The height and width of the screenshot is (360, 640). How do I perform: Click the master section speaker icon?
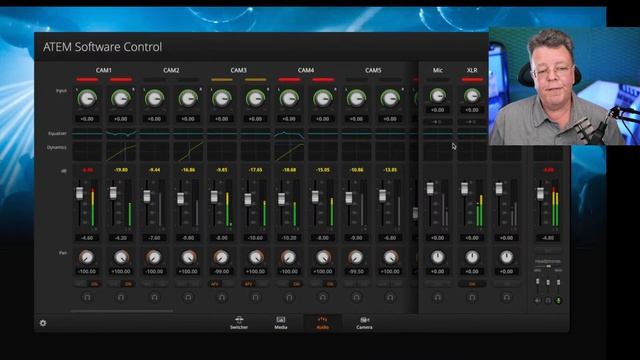538,301
